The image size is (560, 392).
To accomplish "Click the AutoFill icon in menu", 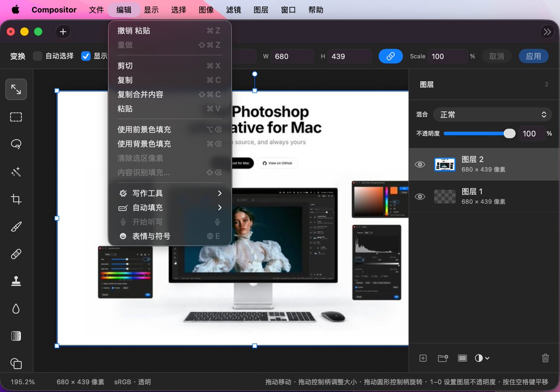I will pos(123,207).
